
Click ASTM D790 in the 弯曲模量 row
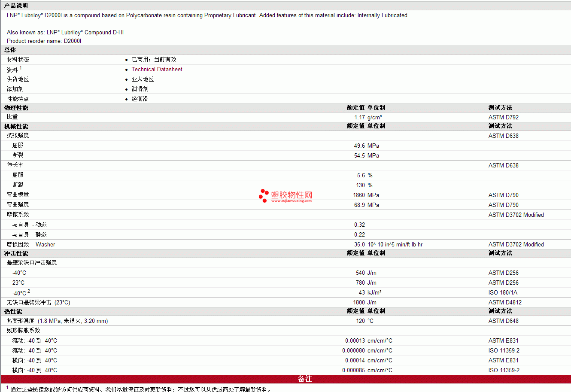[x=504, y=195]
